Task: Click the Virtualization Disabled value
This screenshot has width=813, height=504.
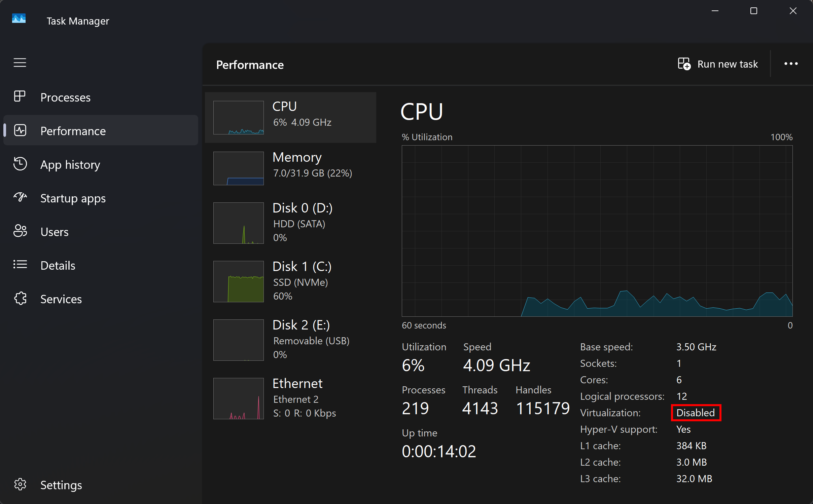Action: [696, 413]
